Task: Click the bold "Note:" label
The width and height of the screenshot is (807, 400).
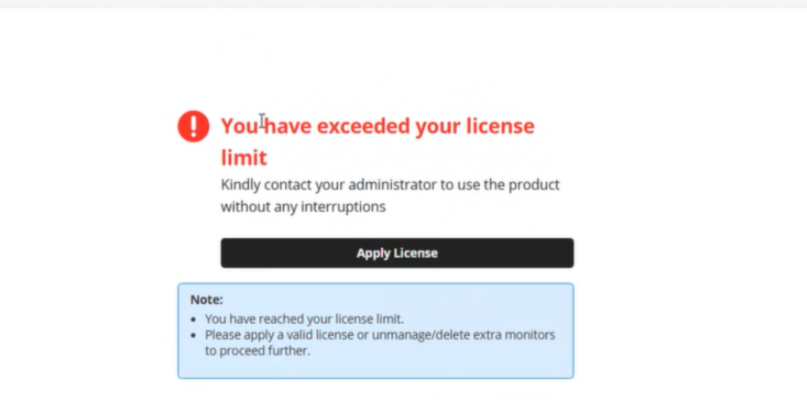Action: coord(206,299)
